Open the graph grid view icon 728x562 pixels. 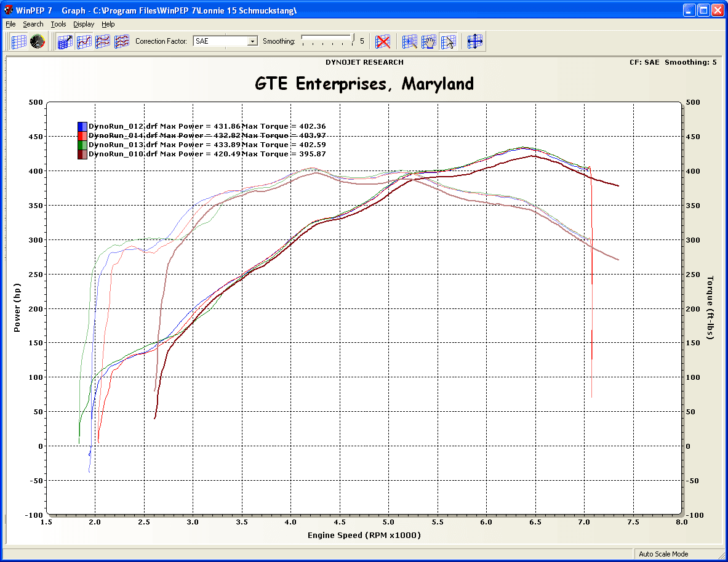[18, 41]
